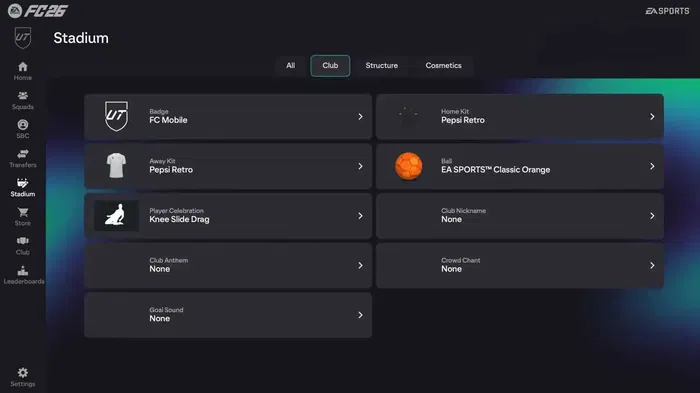The image size is (700, 393).
Task: Click the 'Stadium' page heading
Action: [81, 38]
